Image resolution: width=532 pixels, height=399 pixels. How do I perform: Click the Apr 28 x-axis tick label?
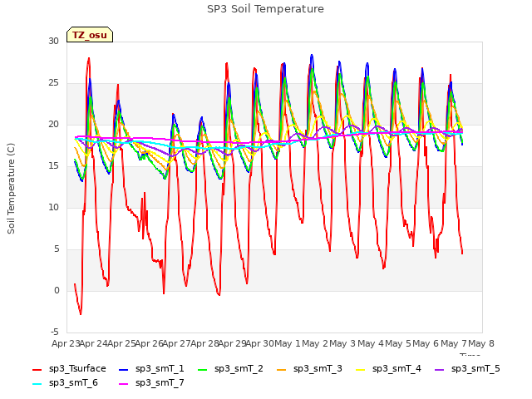coord(204,343)
